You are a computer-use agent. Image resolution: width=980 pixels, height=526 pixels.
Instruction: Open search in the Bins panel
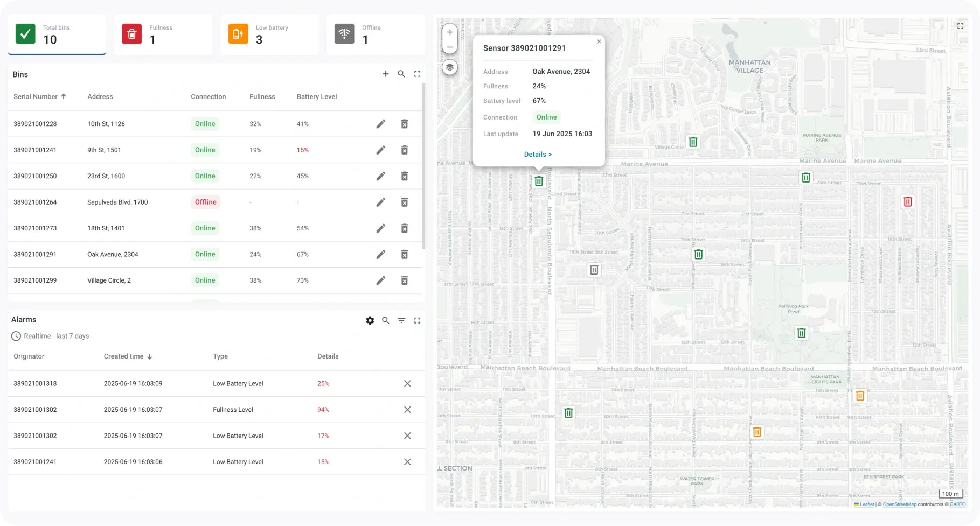[x=401, y=74]
